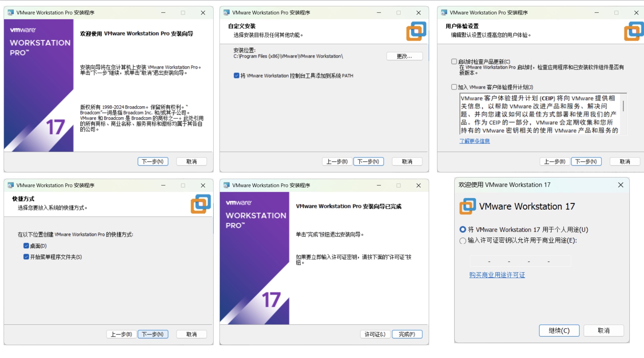Click the VMware logo icon in 用户体验设置 header

point(634,31)
